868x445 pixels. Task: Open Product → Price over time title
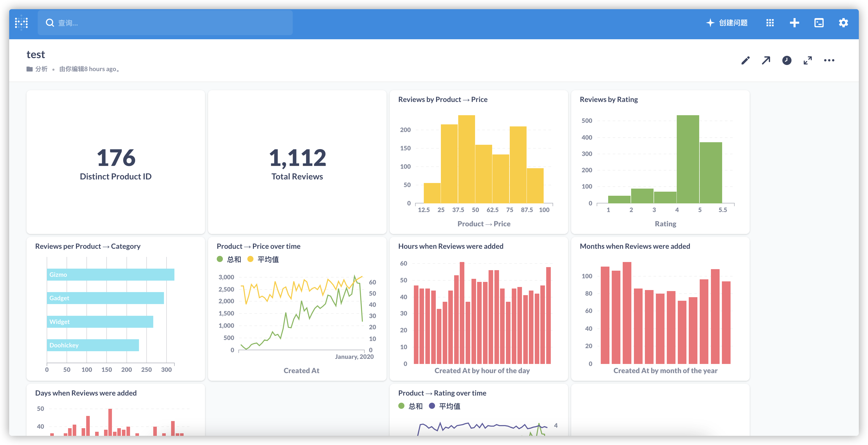coord(259,246)
